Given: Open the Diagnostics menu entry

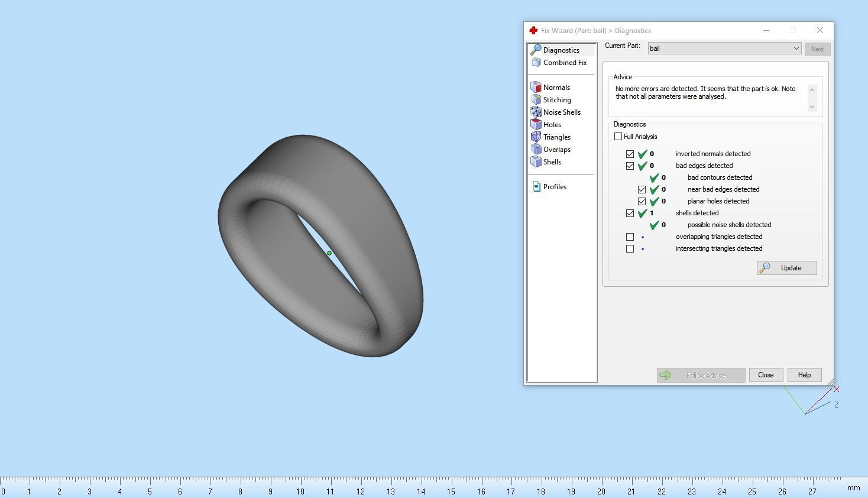Looking at the screenshot, I should 562,50.
